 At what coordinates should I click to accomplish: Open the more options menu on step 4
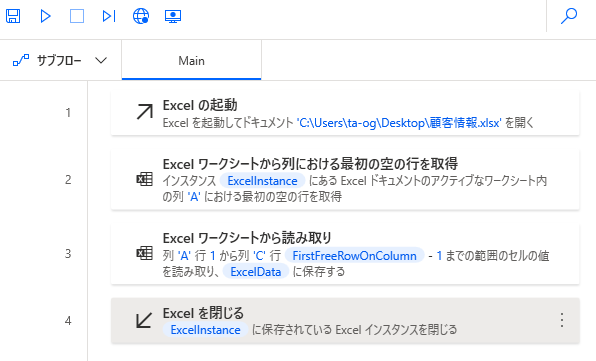click(x=562, y=320)
